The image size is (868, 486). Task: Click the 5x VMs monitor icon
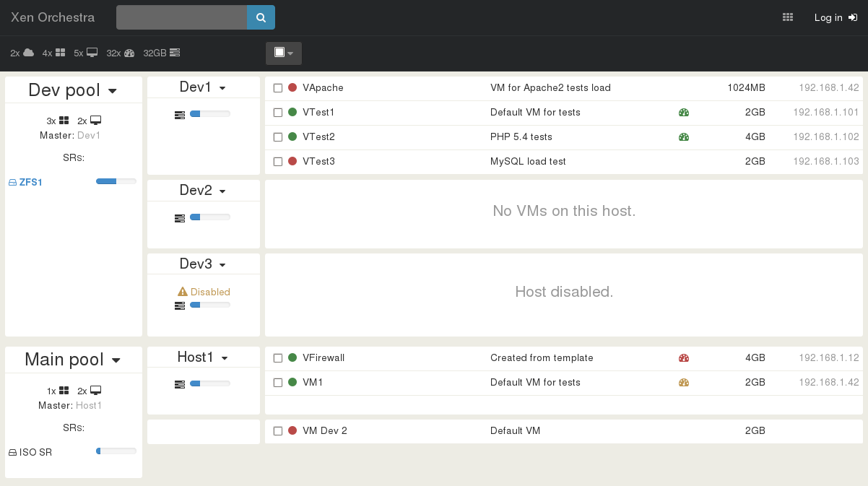click(x=92, y=53)
